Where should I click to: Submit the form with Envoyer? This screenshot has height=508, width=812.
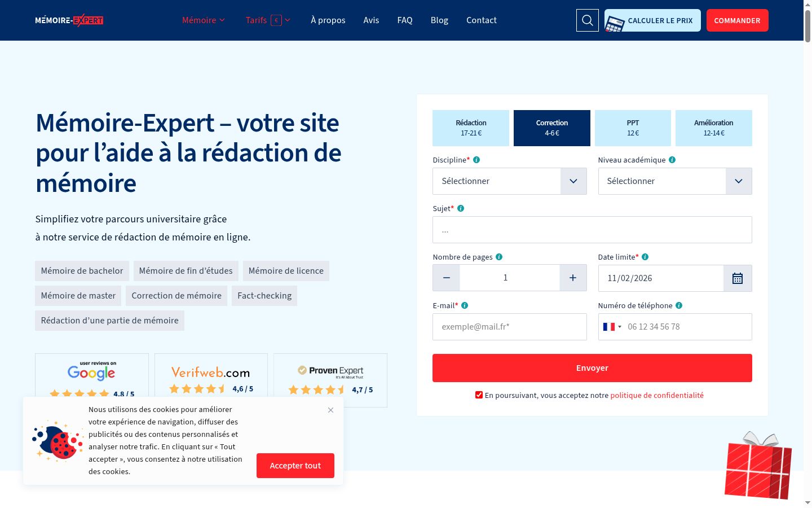(x=592, y=368)
